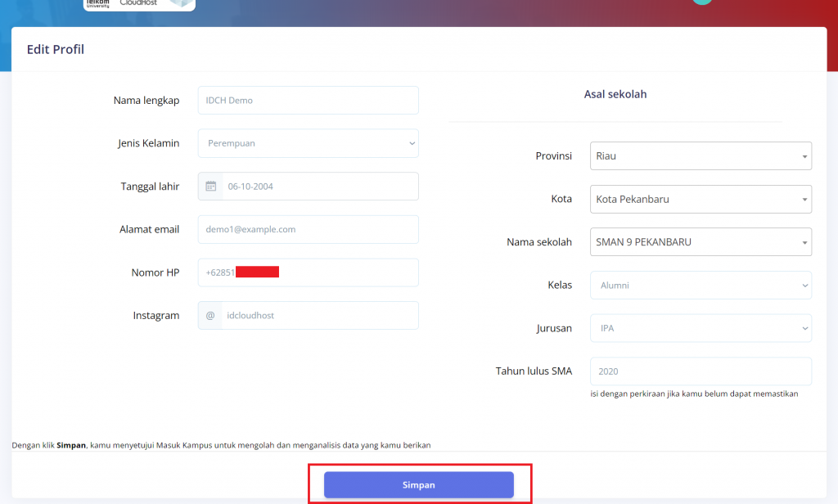This screenshot has width=838, height=504.
Task: Click the Telkom University logo
Action: tap(97, 3)
